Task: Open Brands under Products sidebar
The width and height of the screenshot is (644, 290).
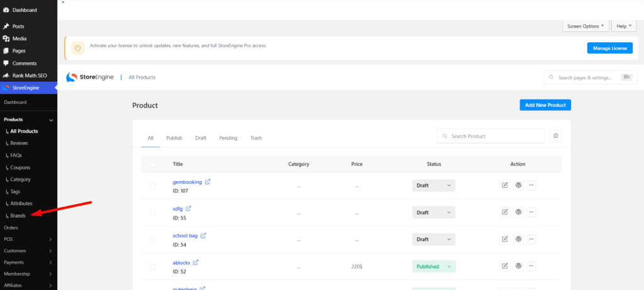Action: [x=18, y=216]
